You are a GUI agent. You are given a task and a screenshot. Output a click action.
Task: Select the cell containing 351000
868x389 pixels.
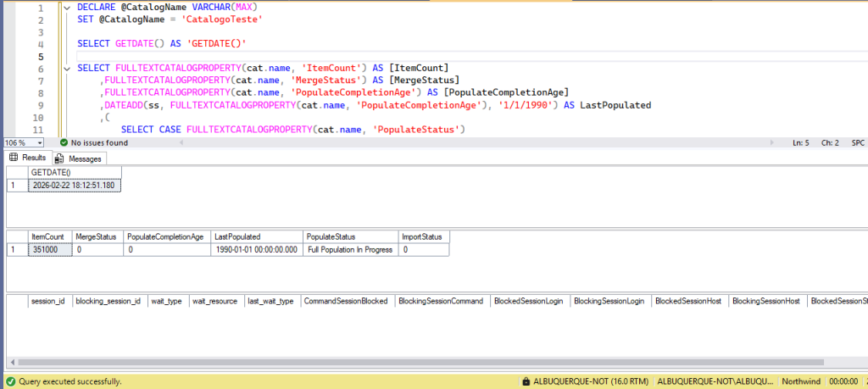tap(49, 250)
